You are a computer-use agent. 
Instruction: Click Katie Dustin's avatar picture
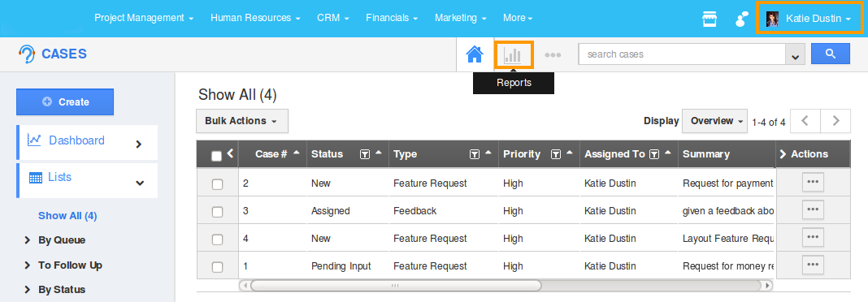[772, 19]
